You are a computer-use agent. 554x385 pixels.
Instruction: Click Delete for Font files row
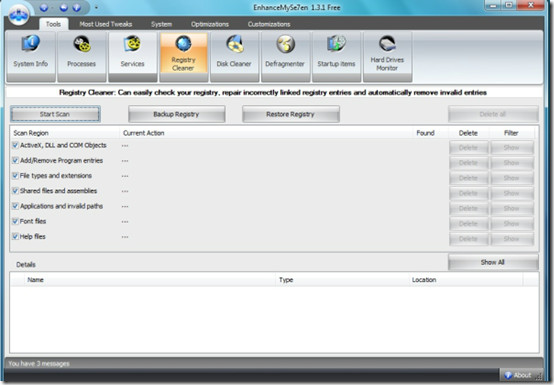point(468,224)
